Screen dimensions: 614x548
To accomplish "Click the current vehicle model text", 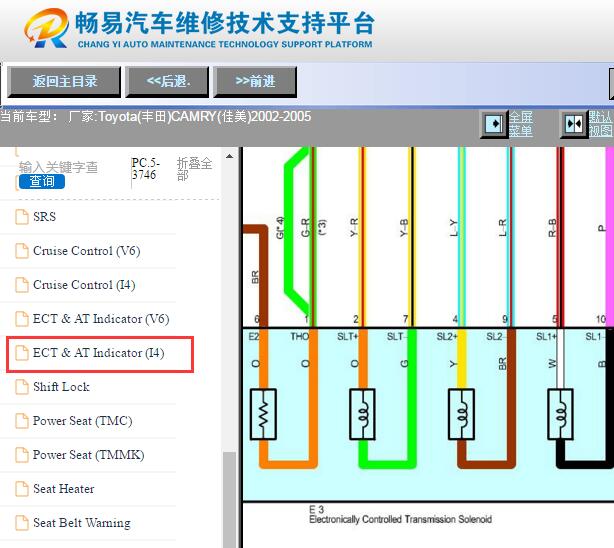I will [x=155, y=117].
